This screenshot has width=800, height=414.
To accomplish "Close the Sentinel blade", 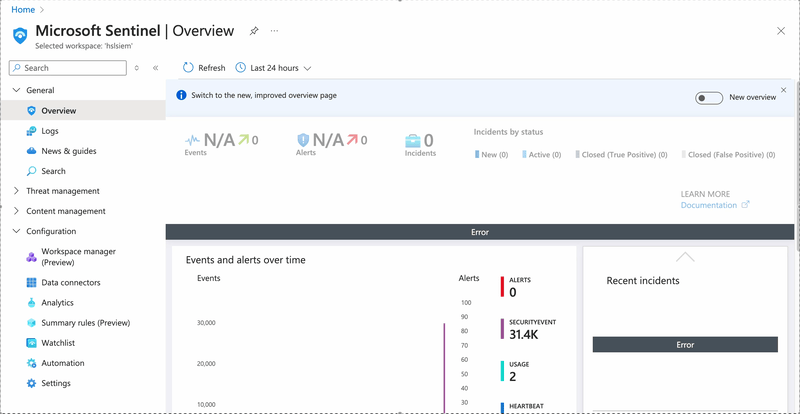I will 781,31.
